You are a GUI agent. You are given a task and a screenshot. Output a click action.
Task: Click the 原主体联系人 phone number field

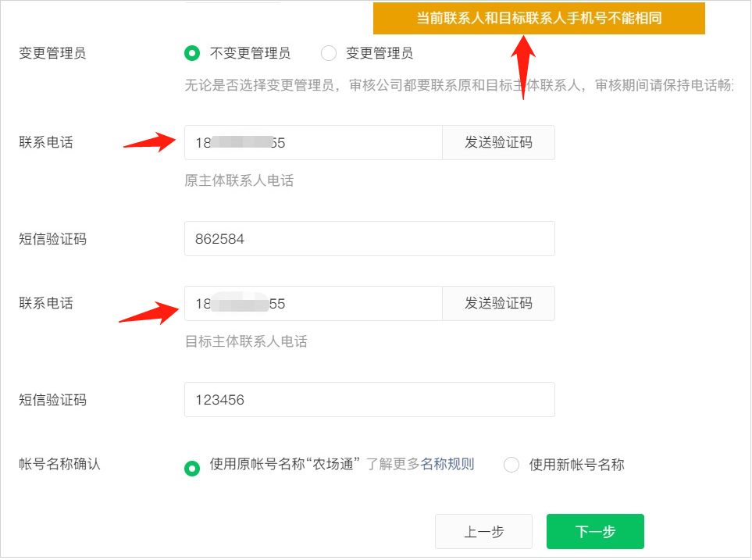coord(312,143)
